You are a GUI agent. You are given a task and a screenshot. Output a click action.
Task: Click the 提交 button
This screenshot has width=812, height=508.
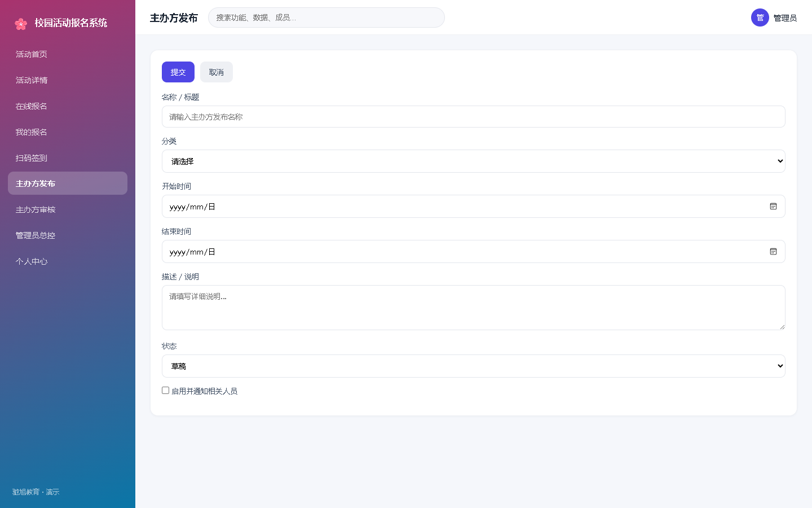(178, 72)
